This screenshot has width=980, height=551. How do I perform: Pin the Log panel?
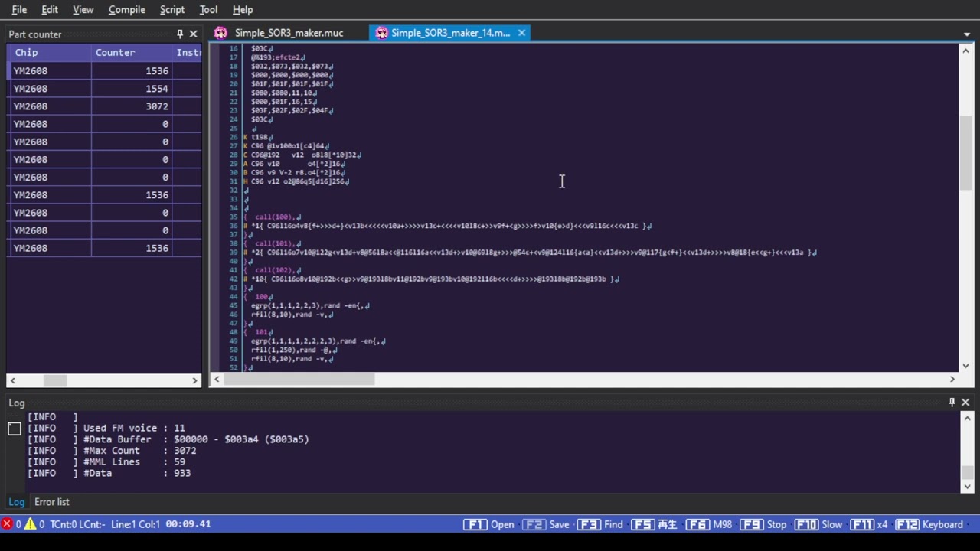click(x=952, y=402)
